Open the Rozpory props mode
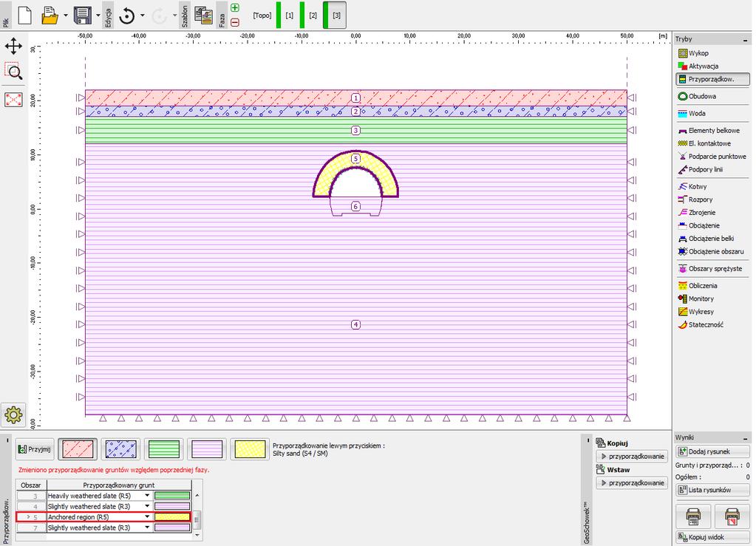 pyautogui.click(x=701, y=199)
